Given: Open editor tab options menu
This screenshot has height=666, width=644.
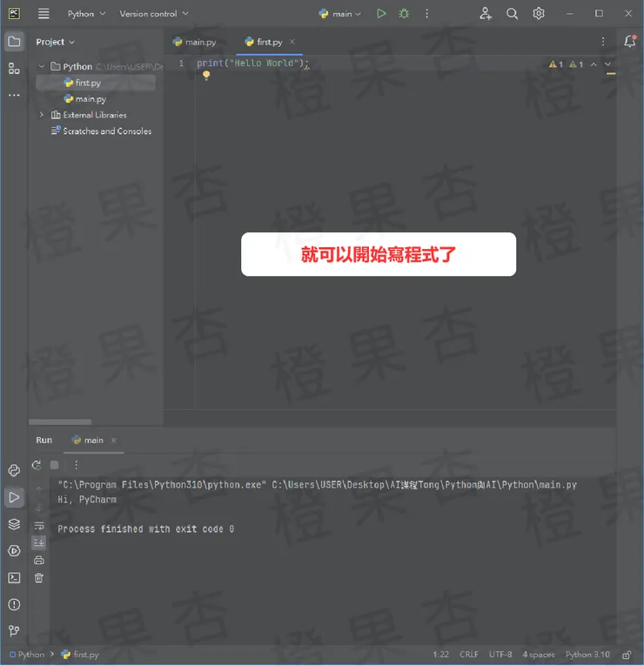Looking at the screenshot, I should click(x=603, y=41).
